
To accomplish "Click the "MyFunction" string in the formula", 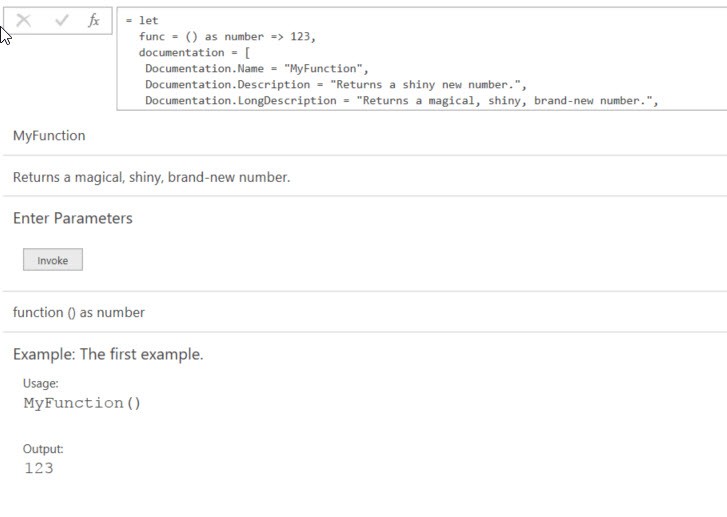I will click(x=324, y=69).
